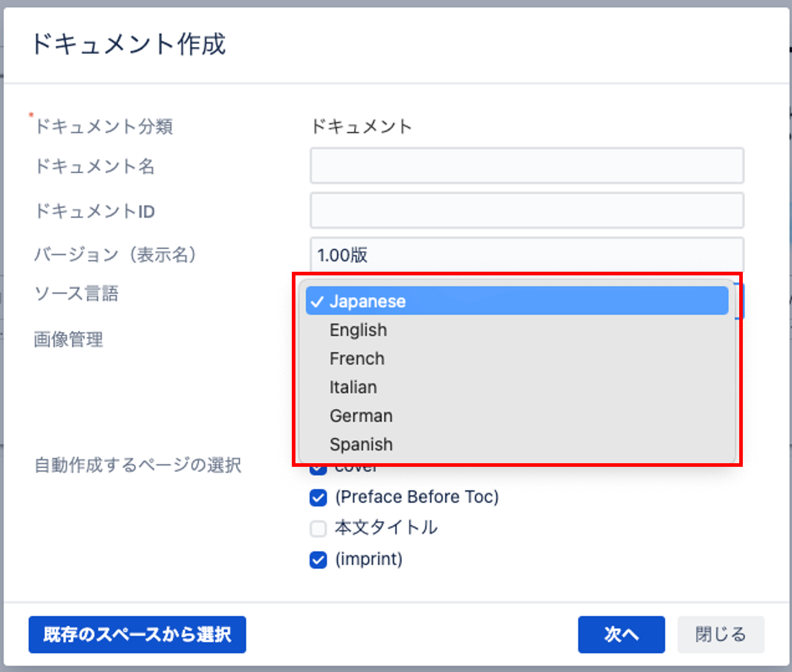Focus the ドキュメントID text field

pos(527,210)
